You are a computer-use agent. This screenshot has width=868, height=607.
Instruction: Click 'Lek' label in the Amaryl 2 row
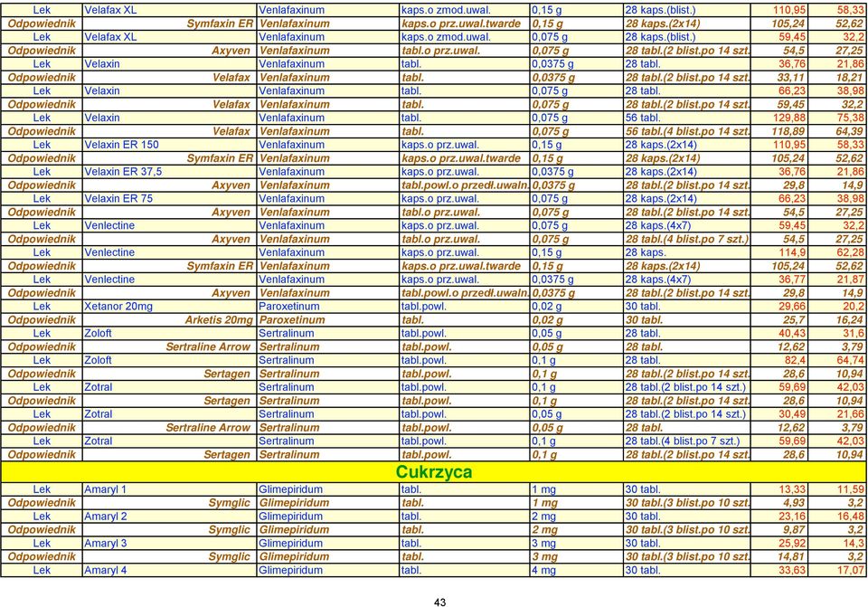[x=42, y=517]
